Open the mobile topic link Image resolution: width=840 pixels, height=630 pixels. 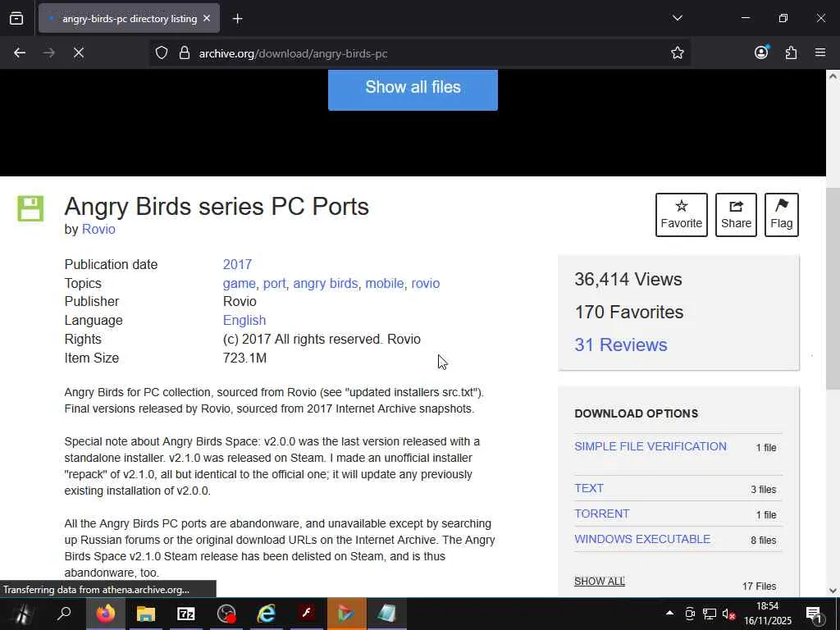pyautogui.click(x=385, y=283)
